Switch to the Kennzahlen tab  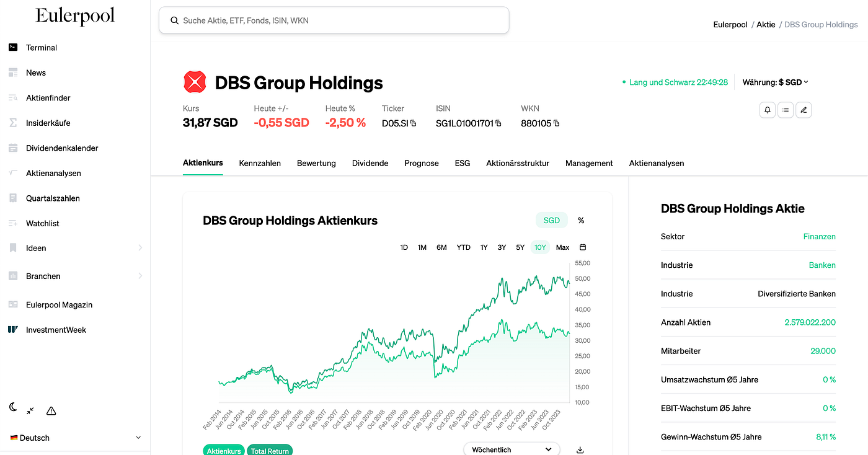[x=260, y=163]
